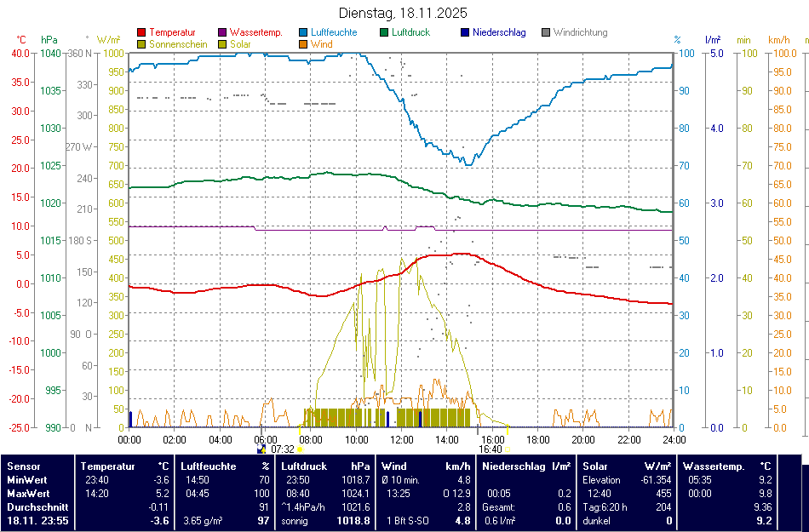Click the blue Luftfeuchte legend swatch
The width and height of the screenshot is (809, 532).
[303, 33]
